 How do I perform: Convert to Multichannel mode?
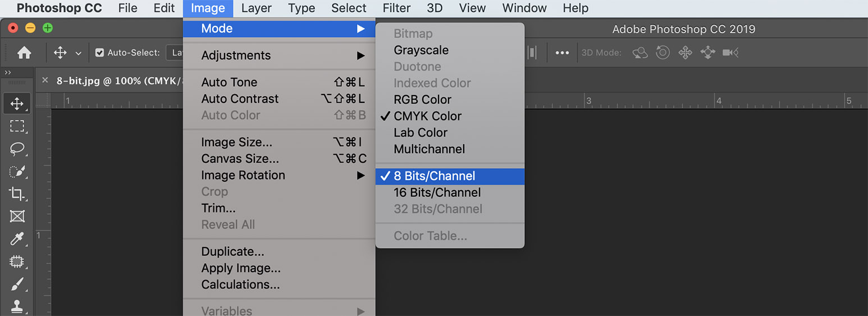click(450, 149)
